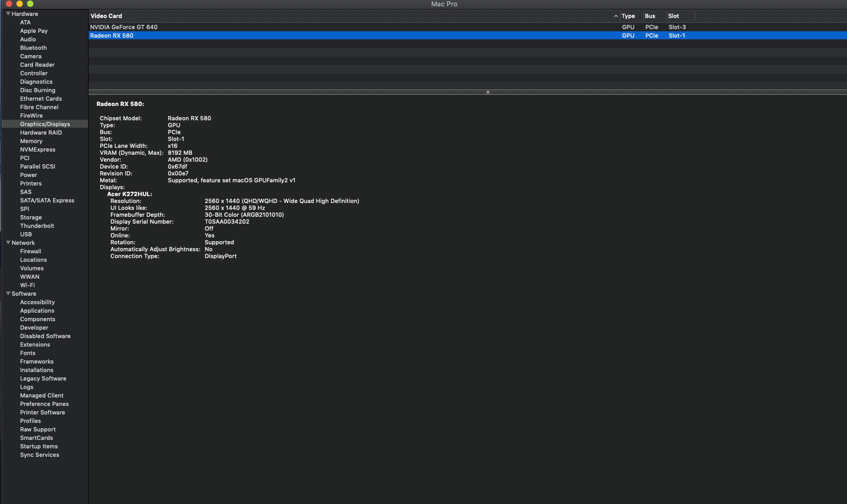Open Legacy Software section

pos(43,378)
